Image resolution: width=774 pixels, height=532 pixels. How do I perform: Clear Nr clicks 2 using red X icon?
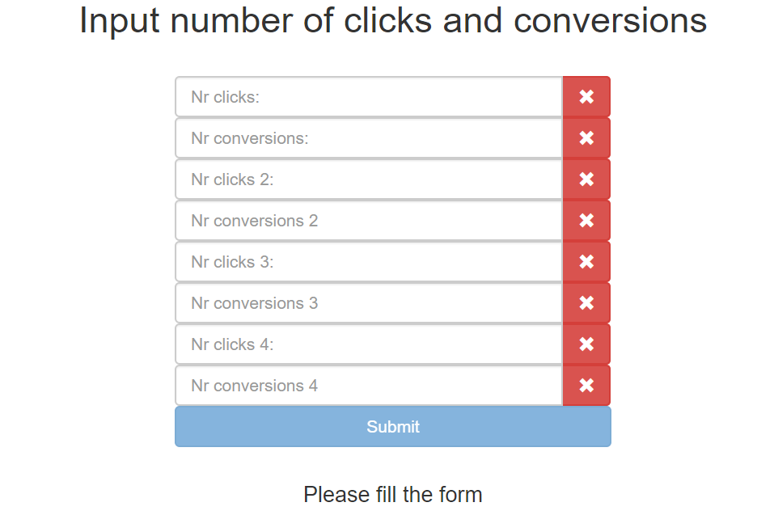pyautogui.click(x=586, y=179)
